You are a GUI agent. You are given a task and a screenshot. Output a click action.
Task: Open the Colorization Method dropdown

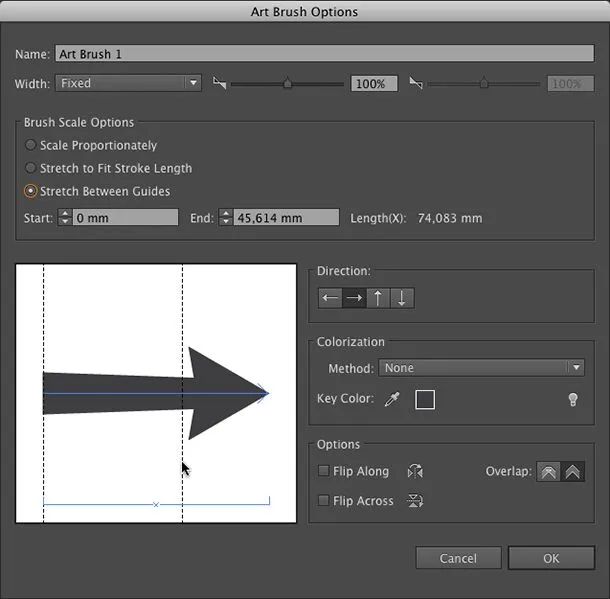(482, 368)
